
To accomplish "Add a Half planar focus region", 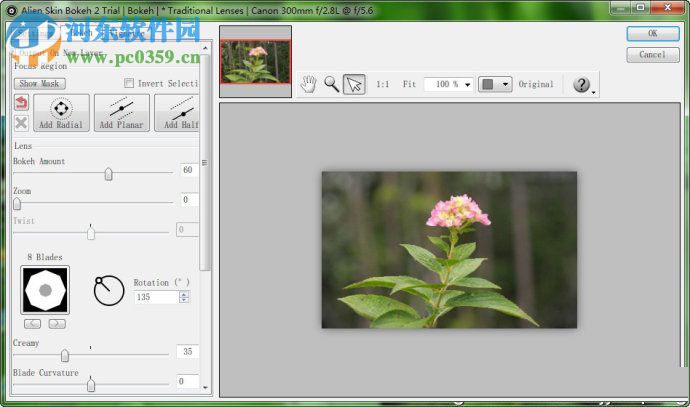I will pos(177,113).
